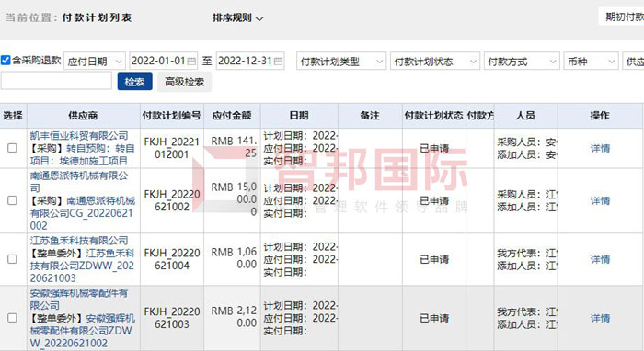Open 排序规则 dropdown
The height and width of the screenshot is (351, 644).
click(x=237, y=18)
